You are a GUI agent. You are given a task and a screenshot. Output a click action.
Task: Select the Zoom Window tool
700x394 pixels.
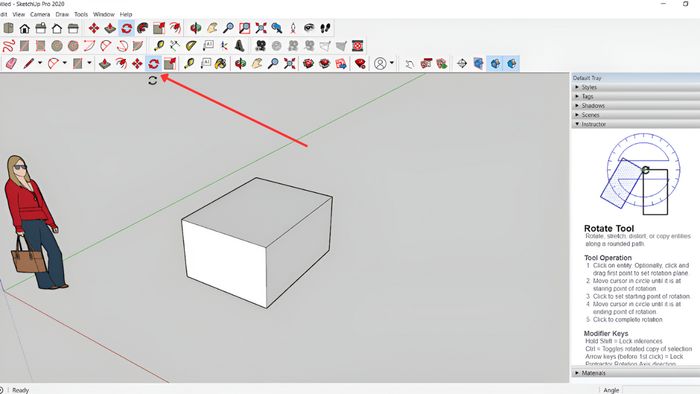245,28
